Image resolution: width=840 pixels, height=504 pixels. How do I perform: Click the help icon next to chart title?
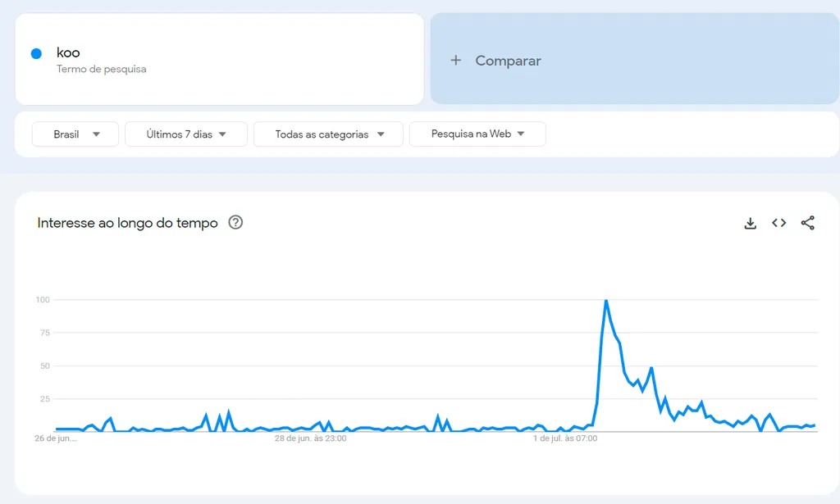(x=235, y=222)
